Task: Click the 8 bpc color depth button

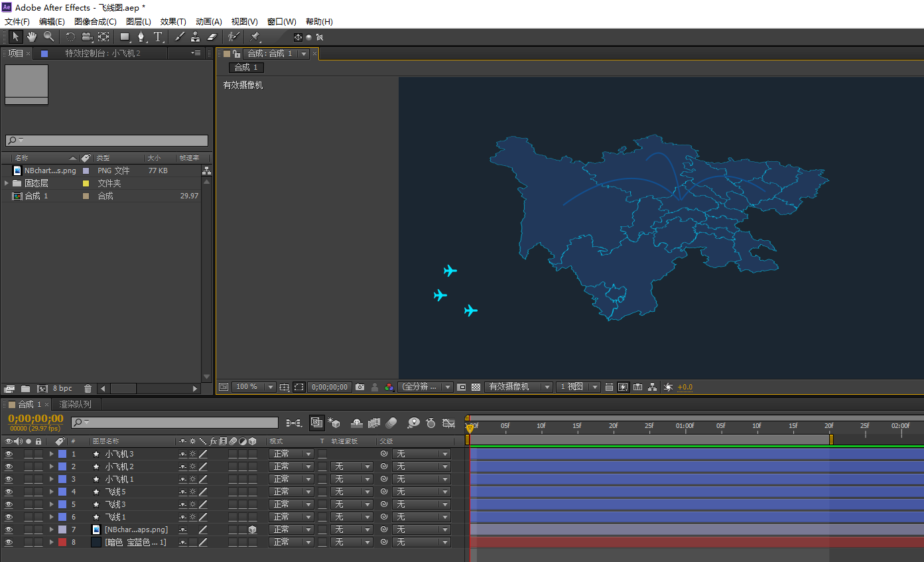Action: click(x=62, y=388)
